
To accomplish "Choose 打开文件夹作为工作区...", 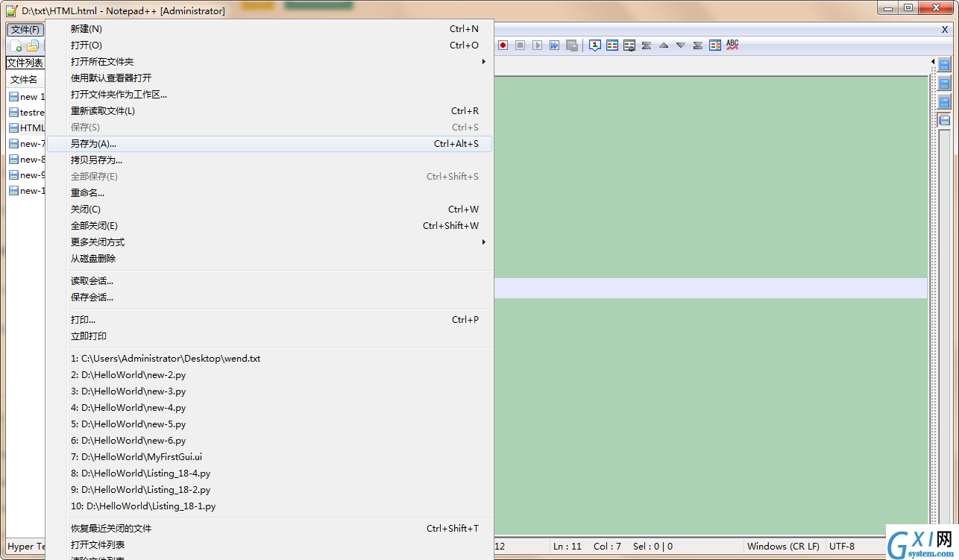I will point(269,95).
